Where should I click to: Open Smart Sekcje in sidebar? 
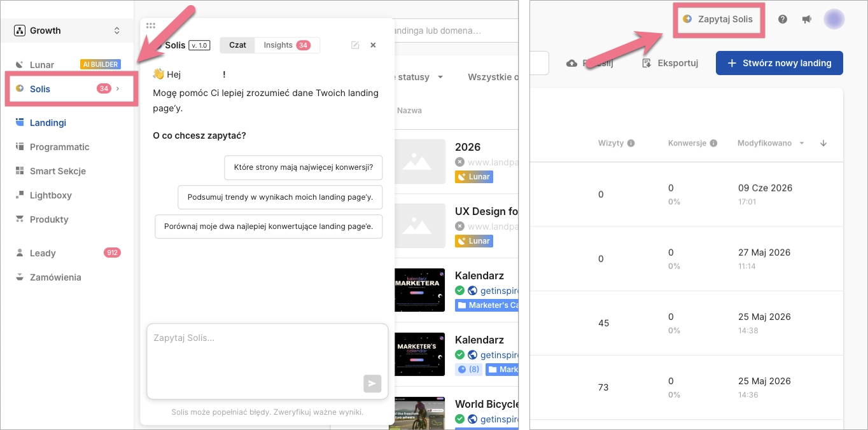coord(57,171)
